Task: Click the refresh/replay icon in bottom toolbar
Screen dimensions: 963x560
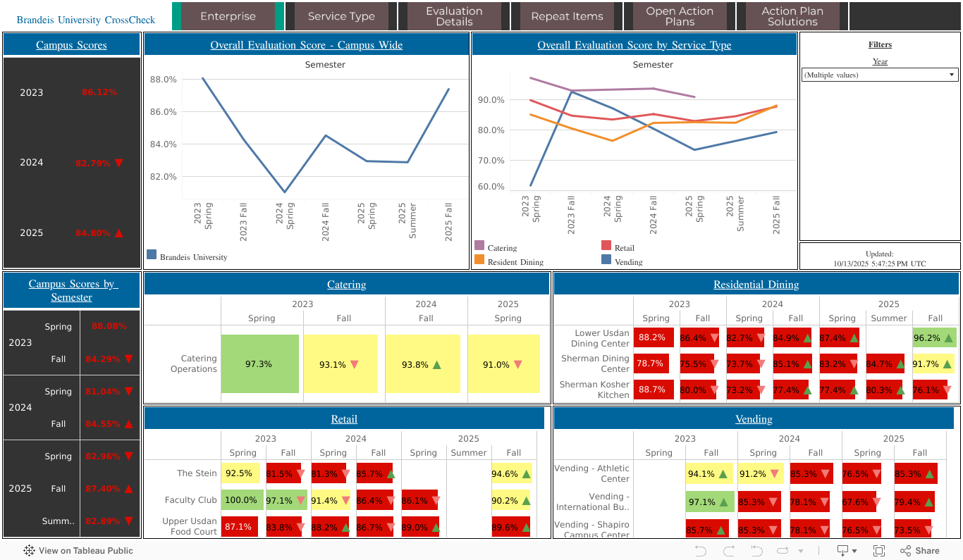Action: click(x=783, y=551)
